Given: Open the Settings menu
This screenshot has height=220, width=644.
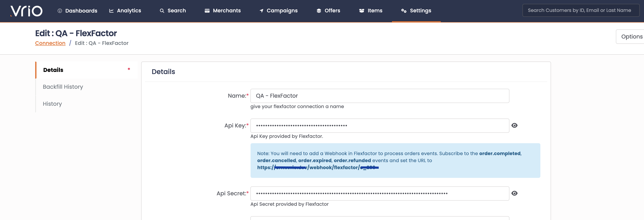Looking at the screenshot, I should pyautogui.click(x=421, y=11).
